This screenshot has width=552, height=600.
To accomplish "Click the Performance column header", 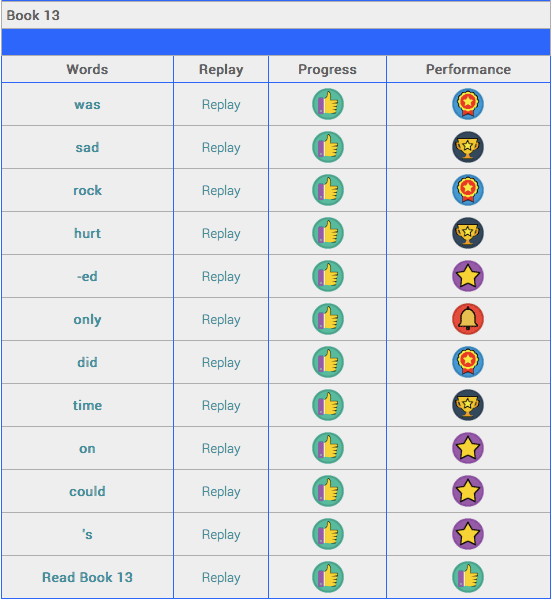I will pyautogui.click(x=468, y=69).
